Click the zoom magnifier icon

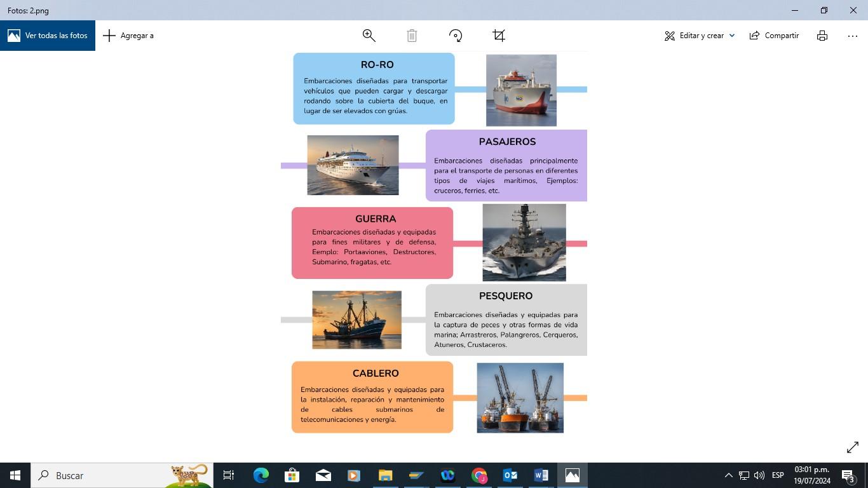369,36
